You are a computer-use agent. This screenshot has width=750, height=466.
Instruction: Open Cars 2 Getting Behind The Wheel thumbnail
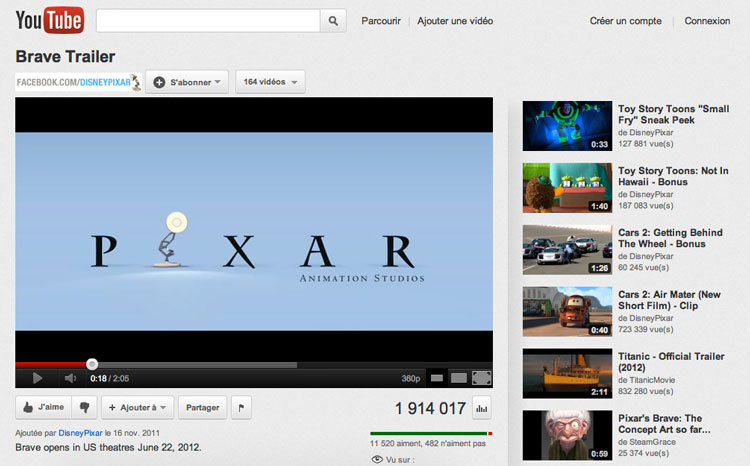point(567,250)
